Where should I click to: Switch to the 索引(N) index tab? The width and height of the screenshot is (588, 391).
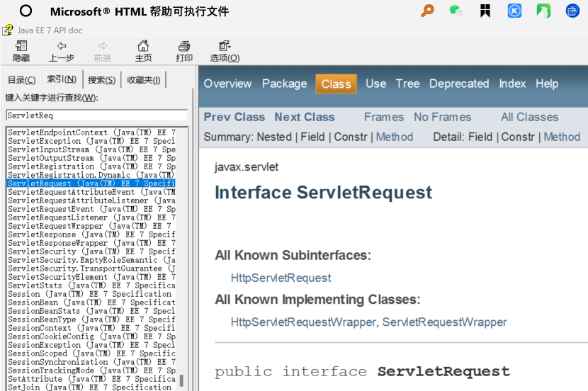(62, 79)
